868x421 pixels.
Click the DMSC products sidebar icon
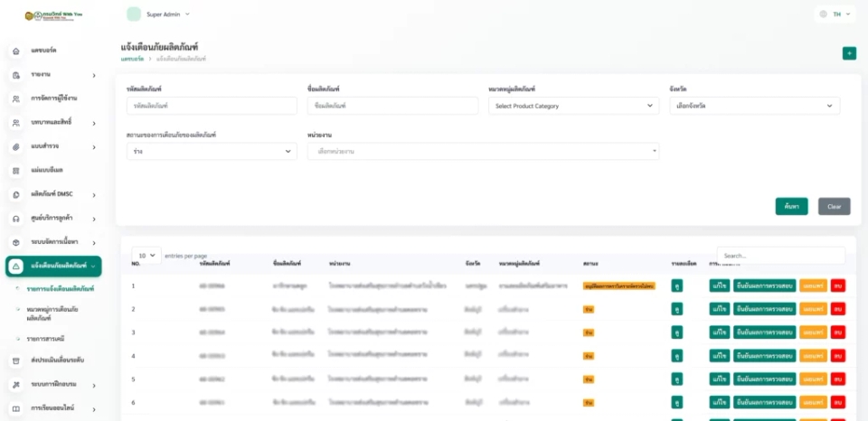click(x=16, y=195)
